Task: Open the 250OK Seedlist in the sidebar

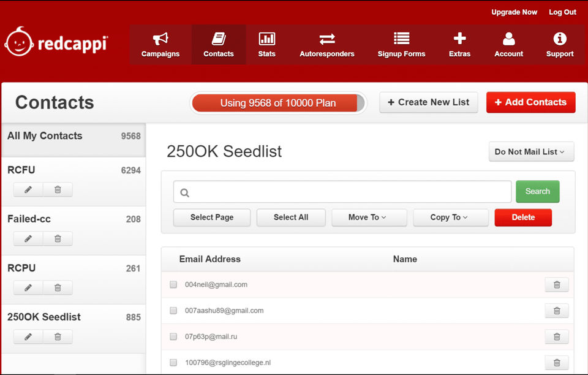Action: point(44,317)
